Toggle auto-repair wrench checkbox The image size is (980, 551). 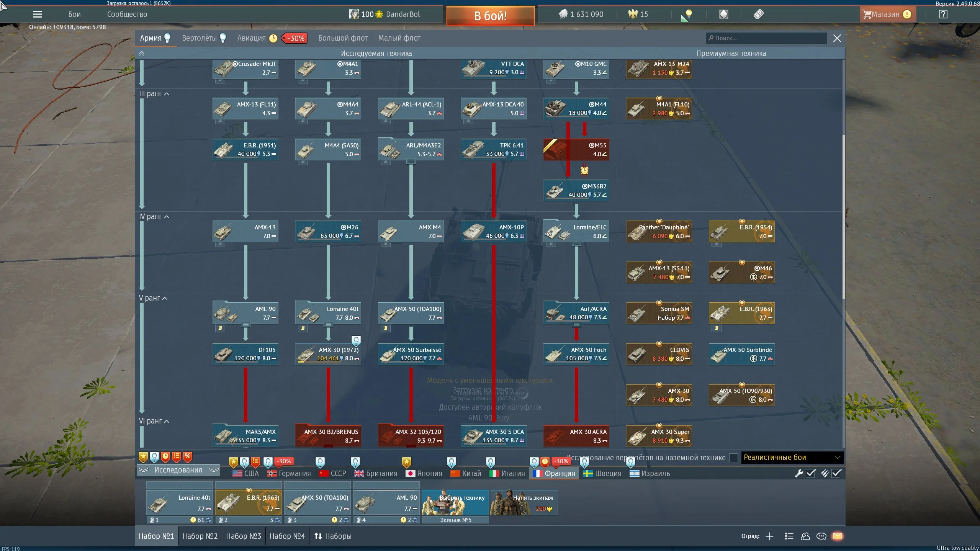point(811,473)
